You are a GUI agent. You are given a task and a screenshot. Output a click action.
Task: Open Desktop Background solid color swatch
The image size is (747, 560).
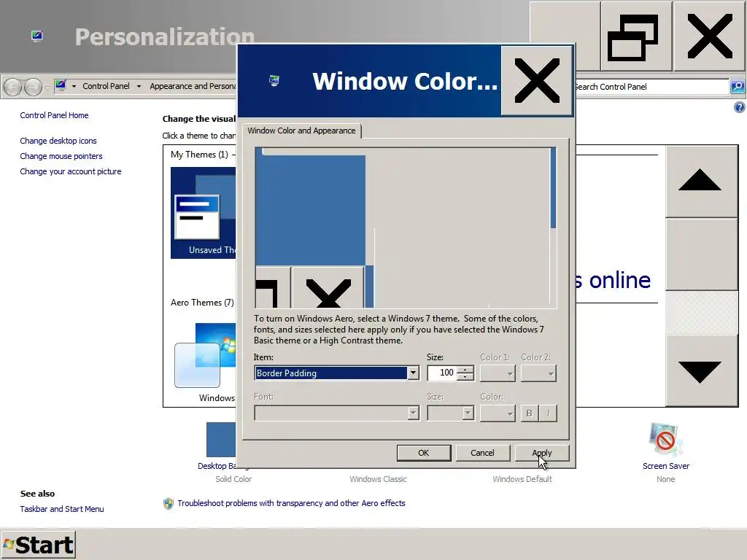pos(221,440)
